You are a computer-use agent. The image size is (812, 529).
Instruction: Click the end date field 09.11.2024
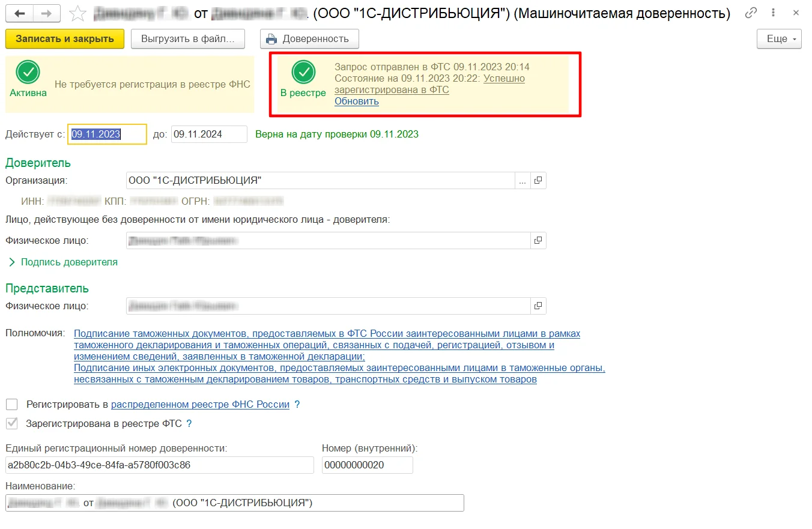[209, 135]
